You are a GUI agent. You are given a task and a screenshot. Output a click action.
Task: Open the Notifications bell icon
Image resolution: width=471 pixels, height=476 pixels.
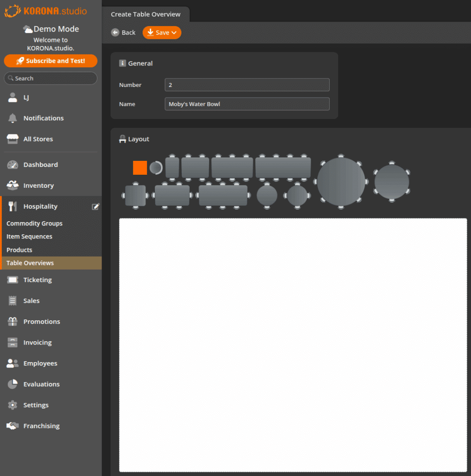(13, 118)
